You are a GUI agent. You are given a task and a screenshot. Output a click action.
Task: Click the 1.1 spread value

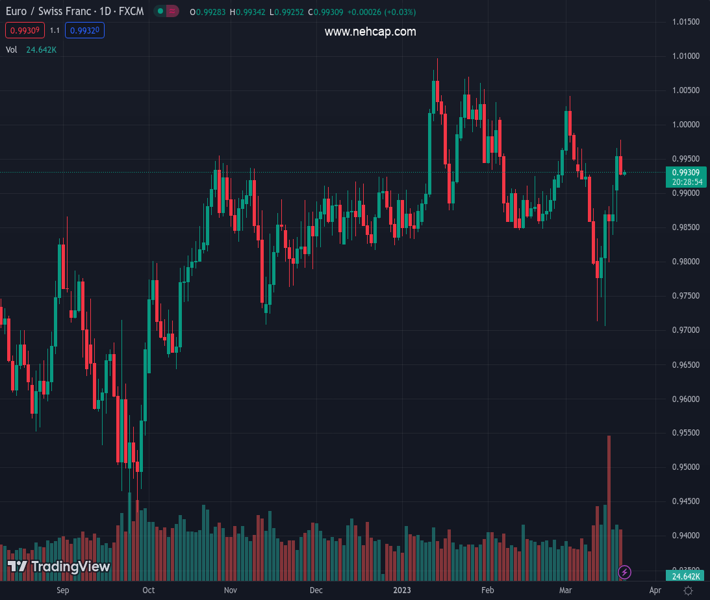(x=55, y=31)
